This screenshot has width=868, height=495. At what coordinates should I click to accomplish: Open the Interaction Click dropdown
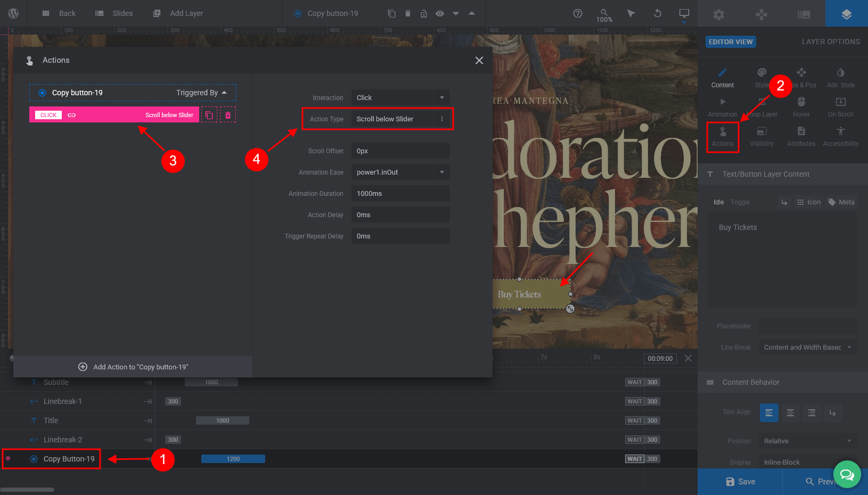400,97
